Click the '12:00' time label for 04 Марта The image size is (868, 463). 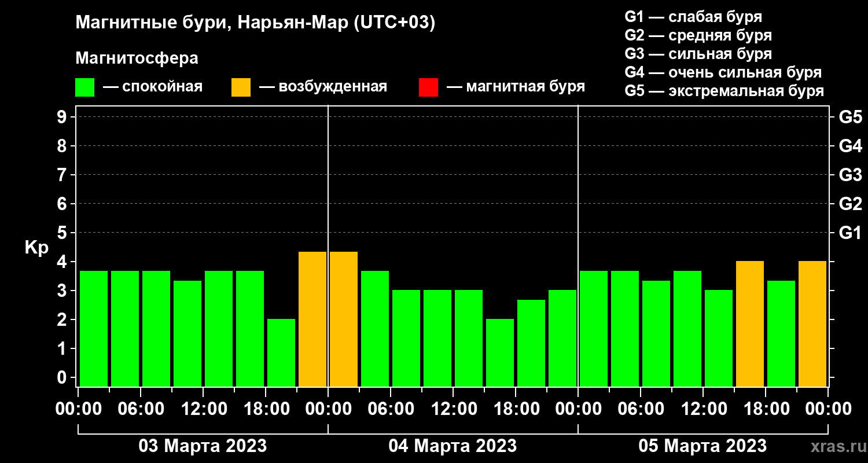pos(453,409)
